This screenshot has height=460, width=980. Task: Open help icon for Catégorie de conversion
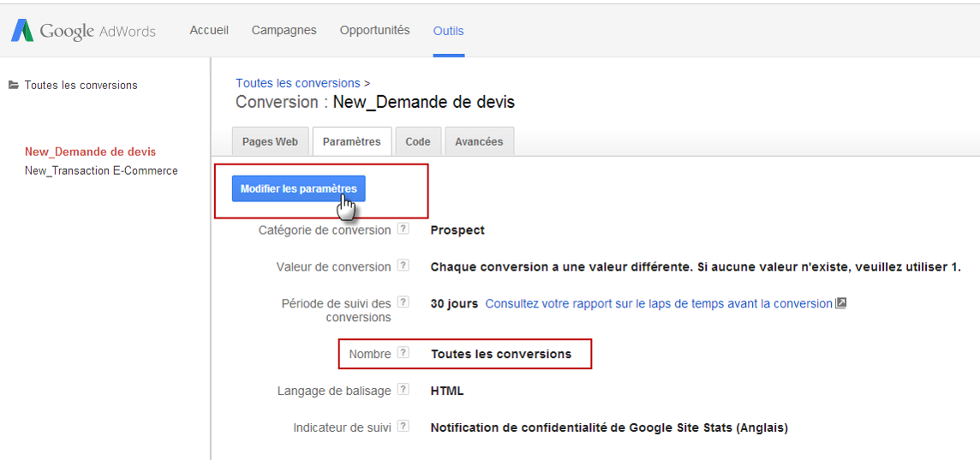click(x=403, y=230)
